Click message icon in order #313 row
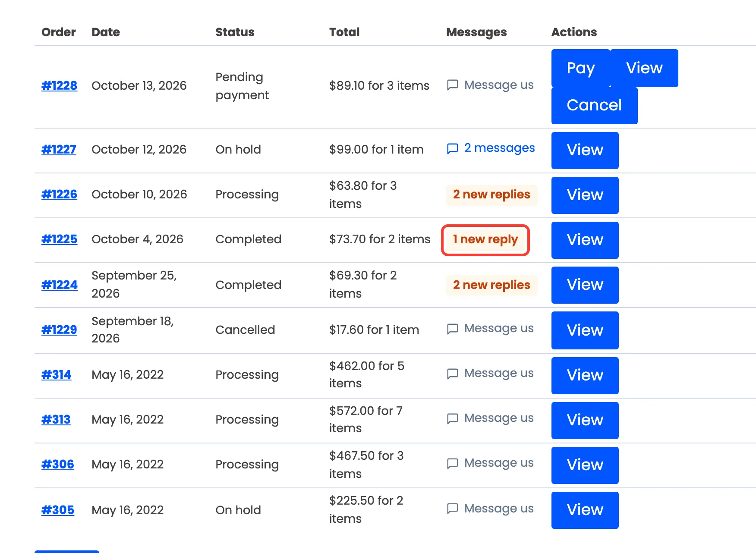 click(452, 418)
